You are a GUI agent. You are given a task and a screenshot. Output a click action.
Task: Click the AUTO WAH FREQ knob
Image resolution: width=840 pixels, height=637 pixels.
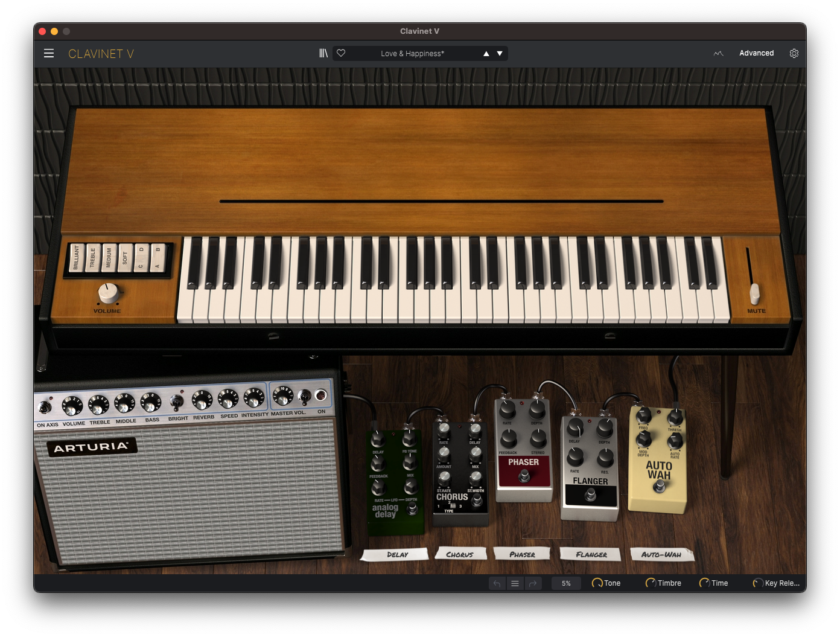644,416
